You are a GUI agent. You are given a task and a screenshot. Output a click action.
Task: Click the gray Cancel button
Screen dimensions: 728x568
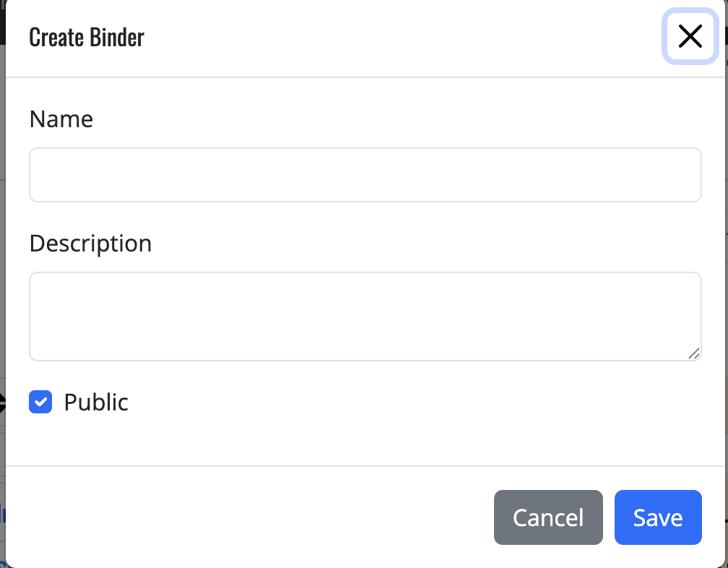pyautogui.click(x=547, y=517)
